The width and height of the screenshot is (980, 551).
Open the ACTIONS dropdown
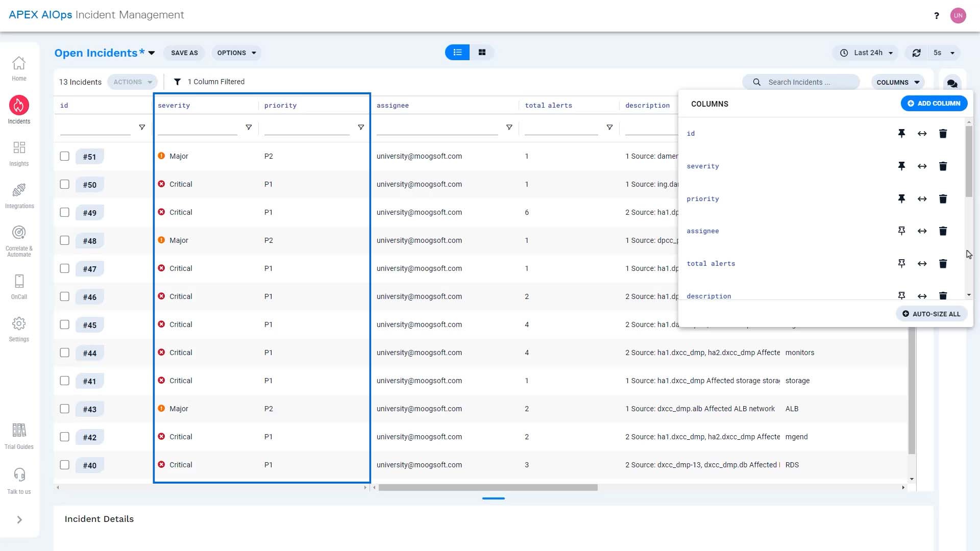tap(132, 82)
